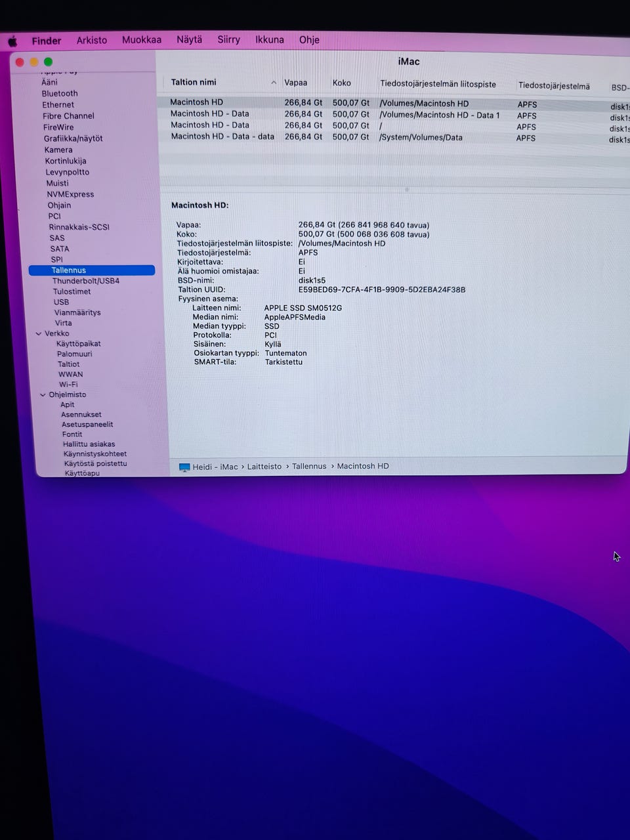Select Grafiikka/näytöt in the sidebar
The width and height of the screenshot is (630, 840).
pos(73,138)
